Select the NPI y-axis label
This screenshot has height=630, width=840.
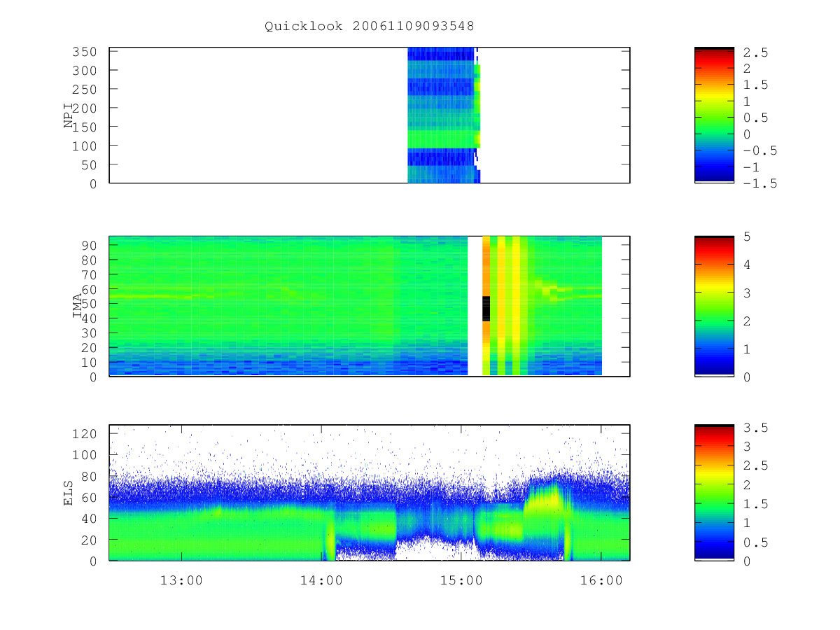coord(69,115)
